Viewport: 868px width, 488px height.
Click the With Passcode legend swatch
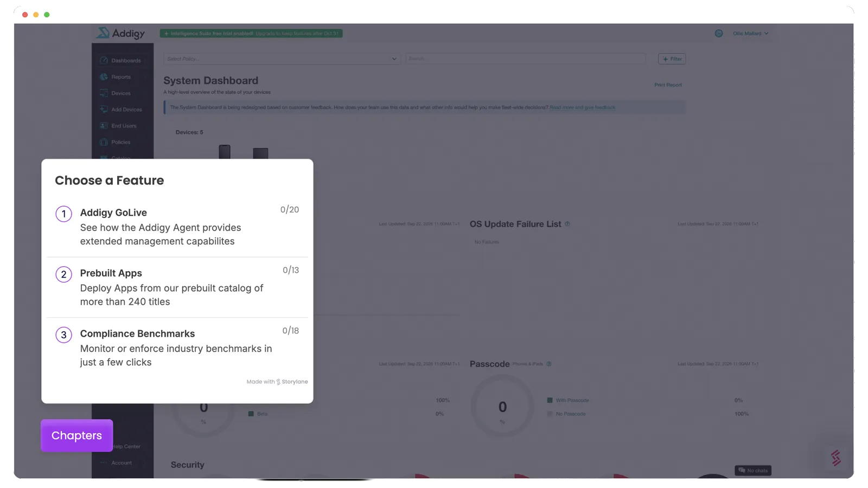(x=550, y=400)
